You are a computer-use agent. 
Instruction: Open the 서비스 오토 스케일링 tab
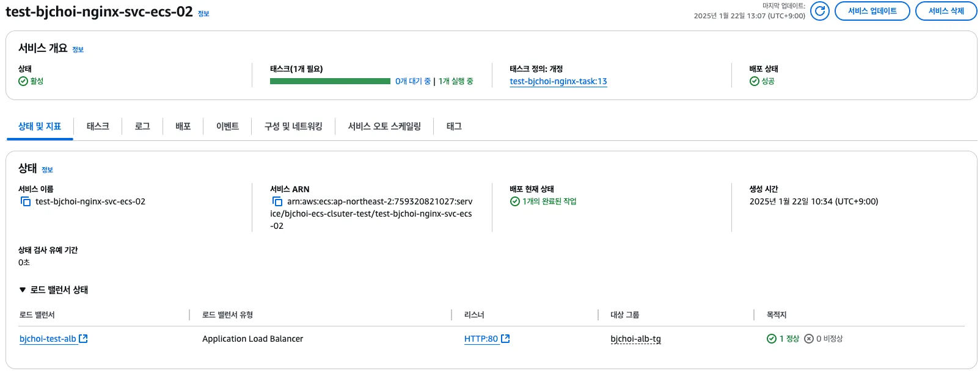tap(384, 126)
